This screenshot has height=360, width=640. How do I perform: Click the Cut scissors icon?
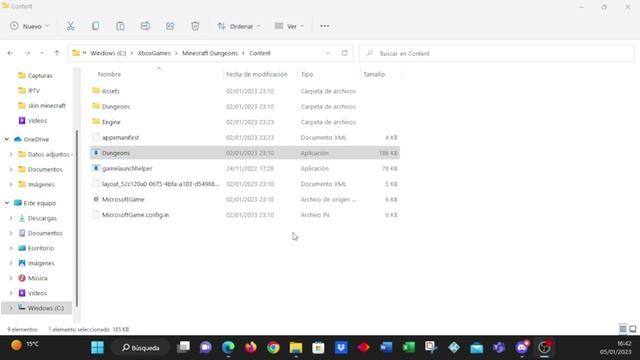(71, 26)
